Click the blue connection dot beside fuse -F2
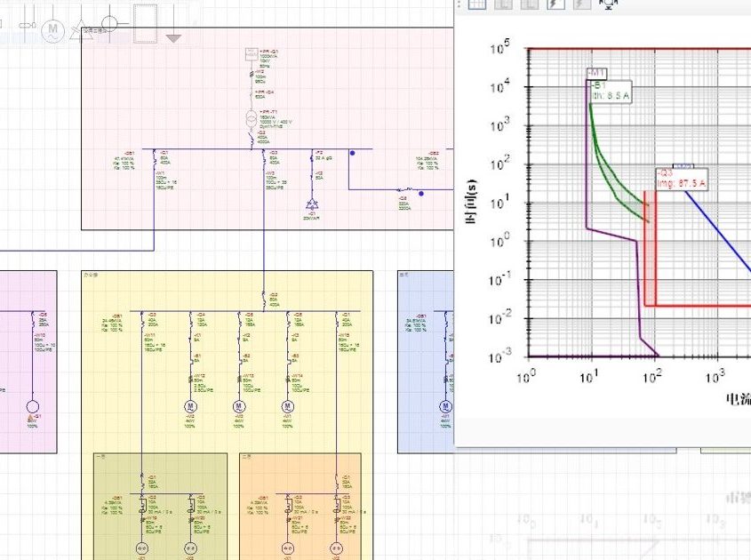Image resolution: width=751 pixels, height=560 pixels. 353,153
